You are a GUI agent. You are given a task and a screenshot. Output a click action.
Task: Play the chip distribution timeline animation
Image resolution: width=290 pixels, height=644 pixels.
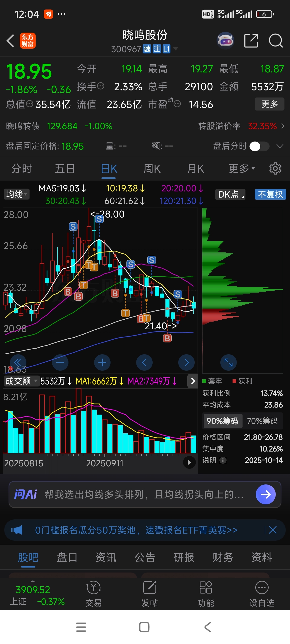coord(189,463)
